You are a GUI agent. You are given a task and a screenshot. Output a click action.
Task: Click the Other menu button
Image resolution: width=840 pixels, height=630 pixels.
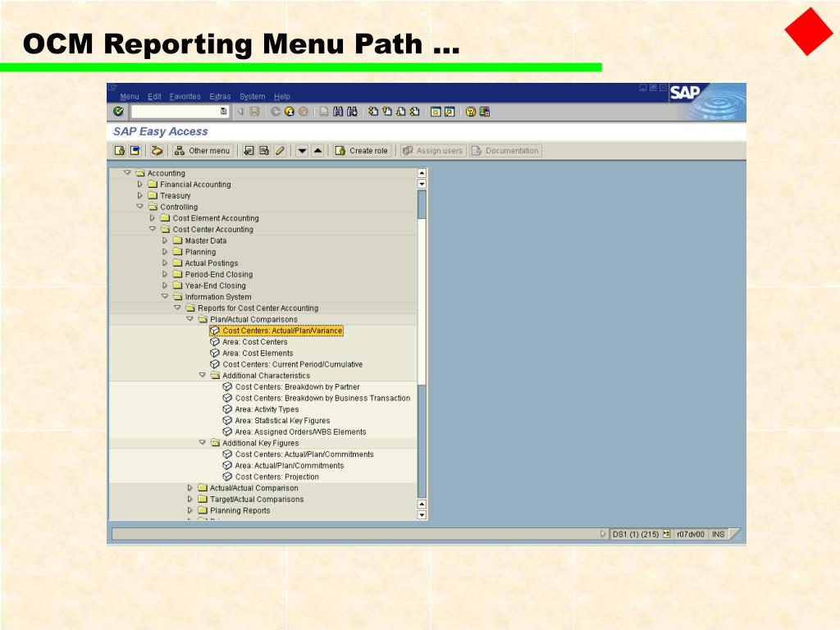pos(203,151)
